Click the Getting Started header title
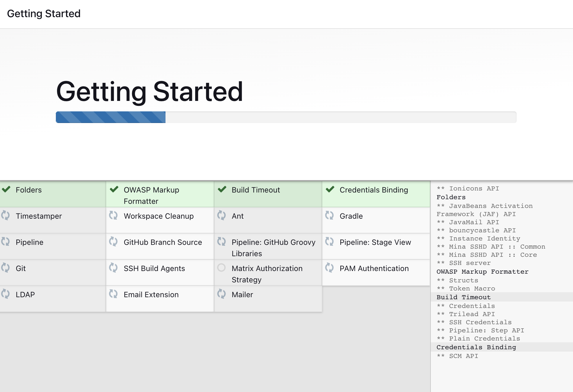This screenshot has width=573, height=392. click(x=44, y=14)
